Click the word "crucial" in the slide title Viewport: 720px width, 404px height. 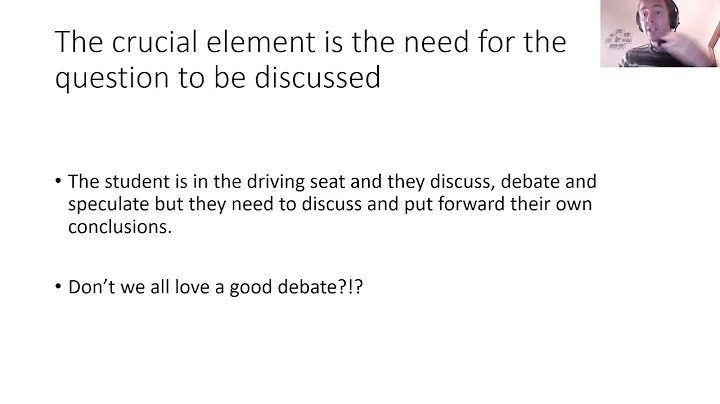click(144, 43)
